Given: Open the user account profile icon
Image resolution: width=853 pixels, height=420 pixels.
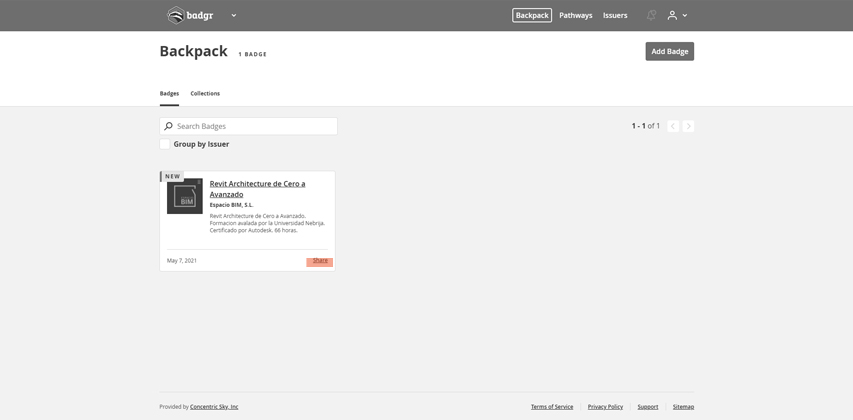Looking at the screenshot, I should [672, 15].
